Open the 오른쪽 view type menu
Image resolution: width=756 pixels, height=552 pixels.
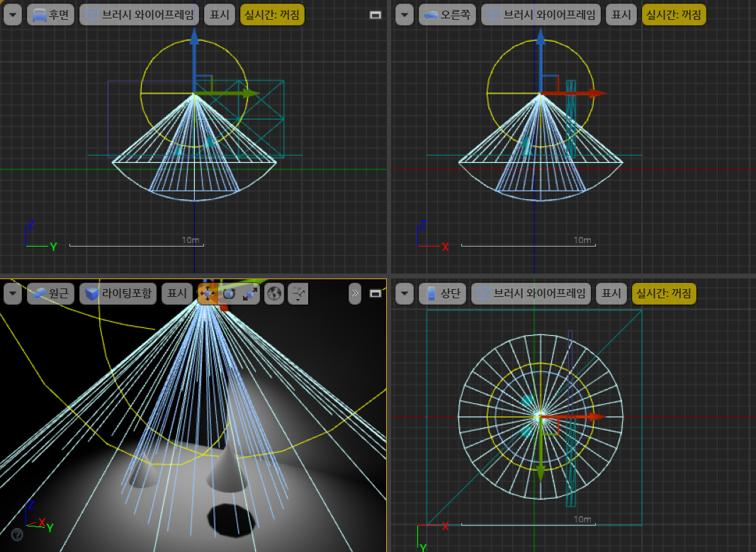447,15
